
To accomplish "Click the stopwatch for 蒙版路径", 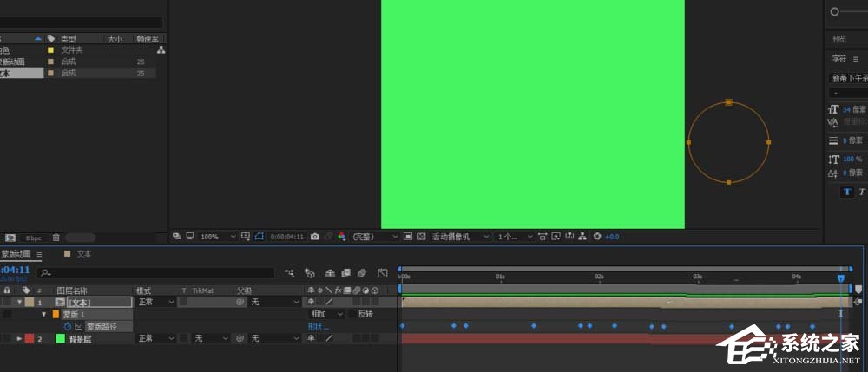I will (x=67, y=326).
